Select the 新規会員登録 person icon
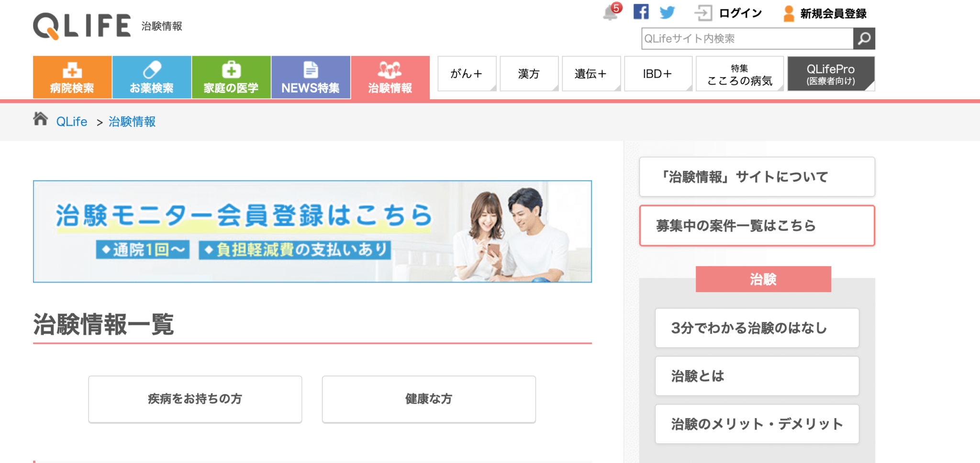The height and width of the screenshot is (463, 980). (x=789, y=13)
